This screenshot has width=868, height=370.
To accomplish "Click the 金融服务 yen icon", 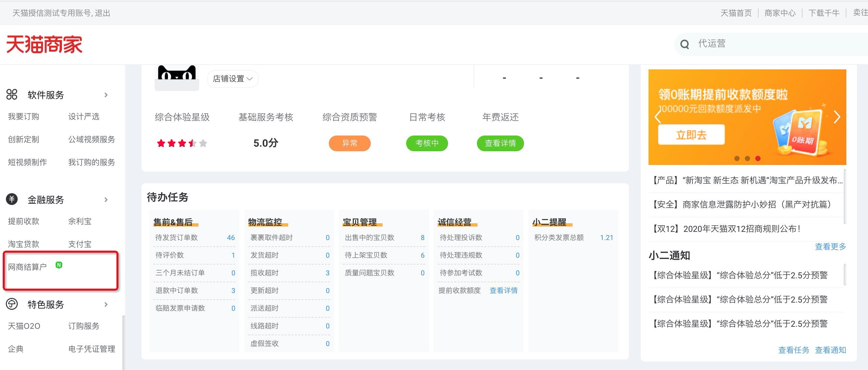I will (x=12, y=199).
